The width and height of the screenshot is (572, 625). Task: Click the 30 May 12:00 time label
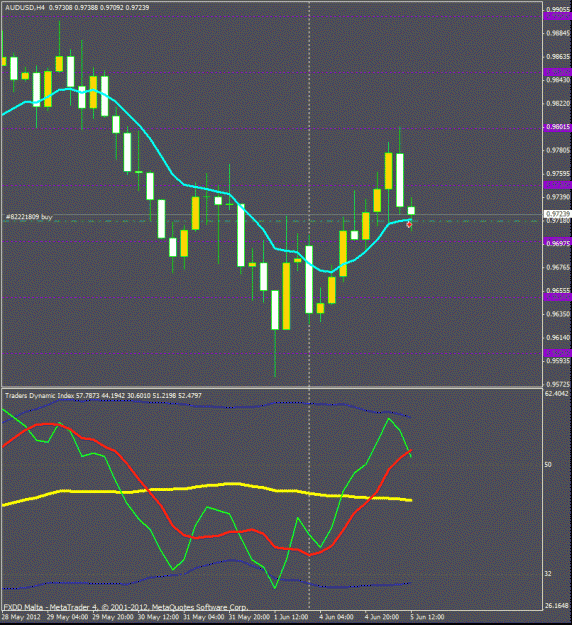pos(158,617)
